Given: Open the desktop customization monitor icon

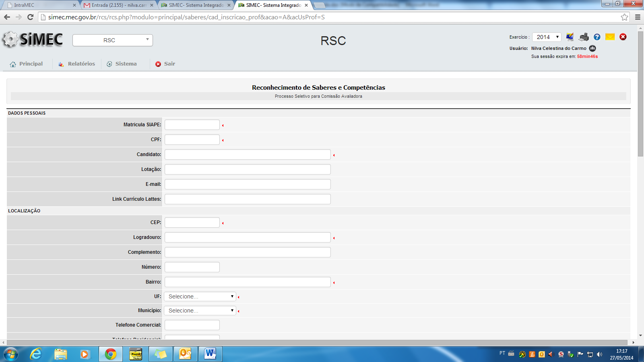Looking at the screenshot, I should coord(570,37).
